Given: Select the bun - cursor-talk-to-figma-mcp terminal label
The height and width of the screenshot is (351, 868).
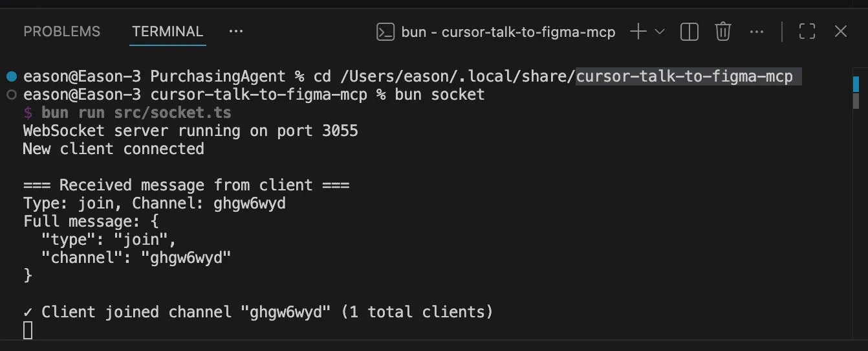Looking at the screenshot, I should coord(508,32).
